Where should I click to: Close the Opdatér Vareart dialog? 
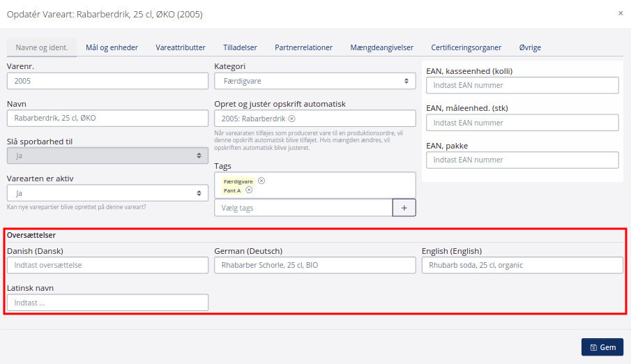pos(621,13)
